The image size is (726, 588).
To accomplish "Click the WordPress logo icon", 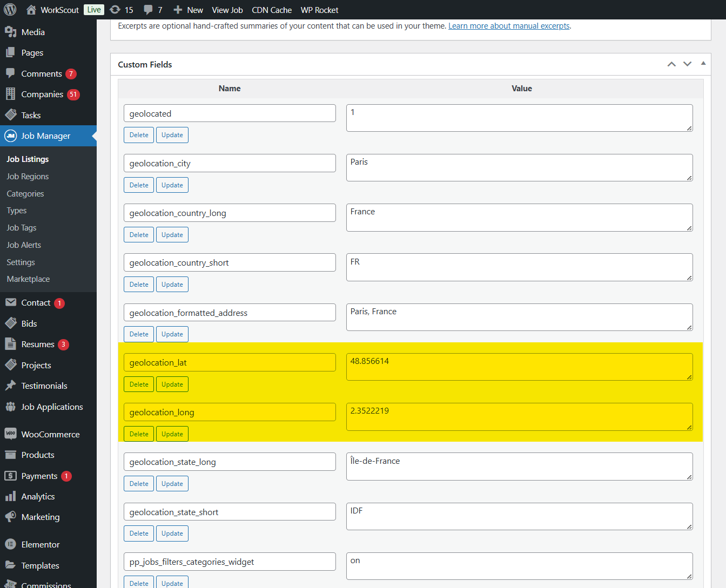I will pyautogui.click(x=10, y=10).
